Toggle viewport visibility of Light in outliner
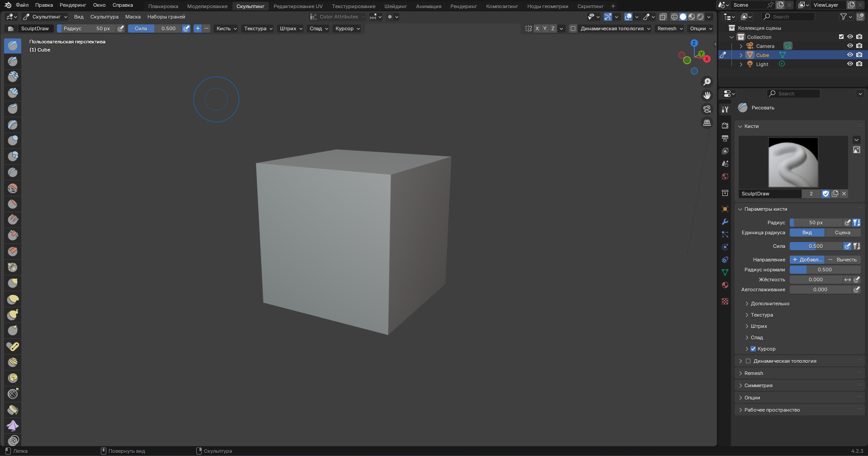868x456 pixels. [x=850, y=64]
